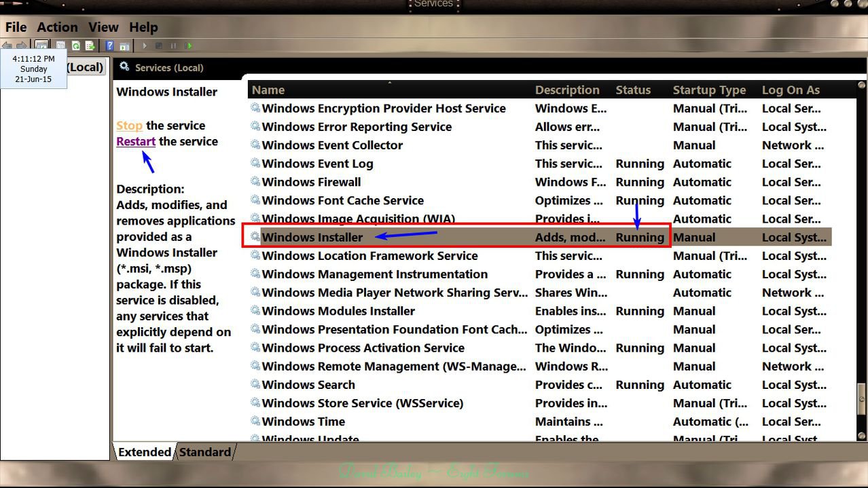
Task: Open the Properties toolbar icon
Action: tap(60, 45)
